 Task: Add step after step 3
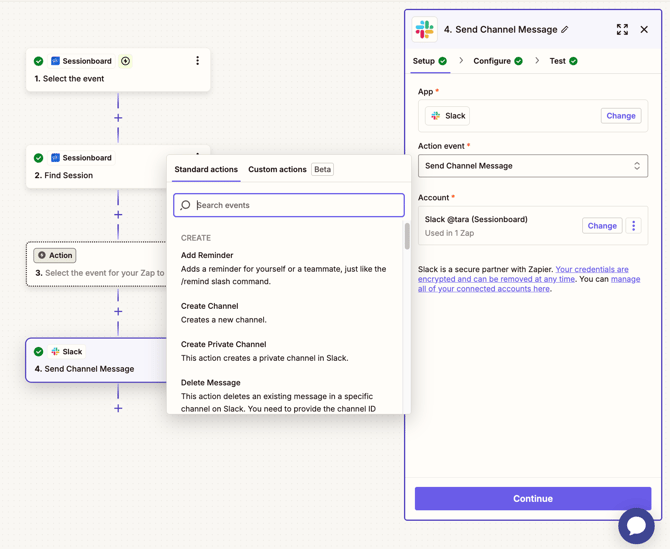[x=118, y=311]
